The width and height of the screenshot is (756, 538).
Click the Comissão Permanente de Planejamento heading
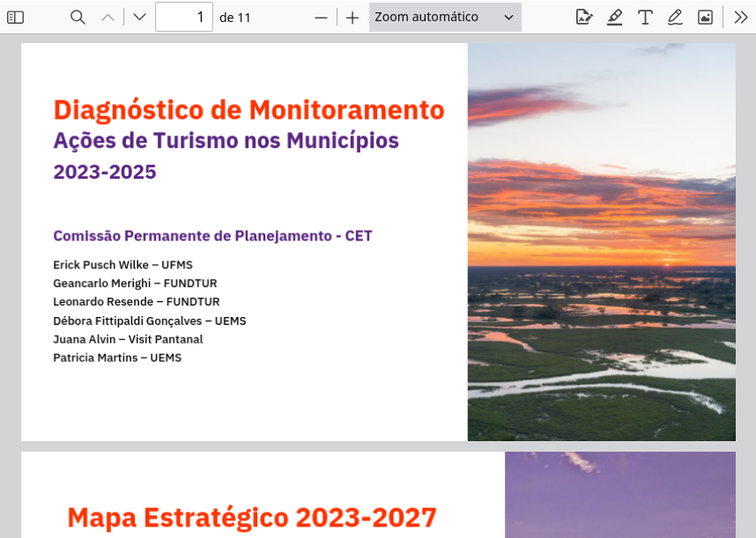tap(212, 236)
